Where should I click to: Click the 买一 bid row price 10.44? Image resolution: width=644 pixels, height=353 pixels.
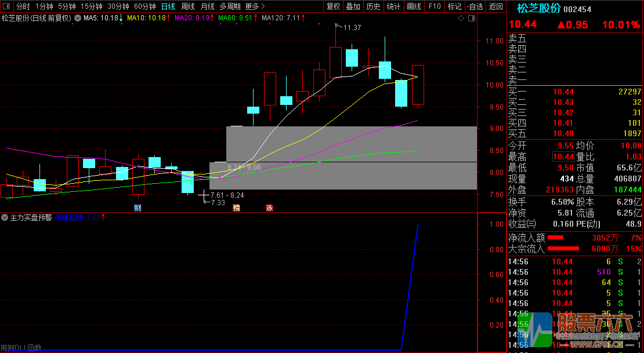coord(563,92)
